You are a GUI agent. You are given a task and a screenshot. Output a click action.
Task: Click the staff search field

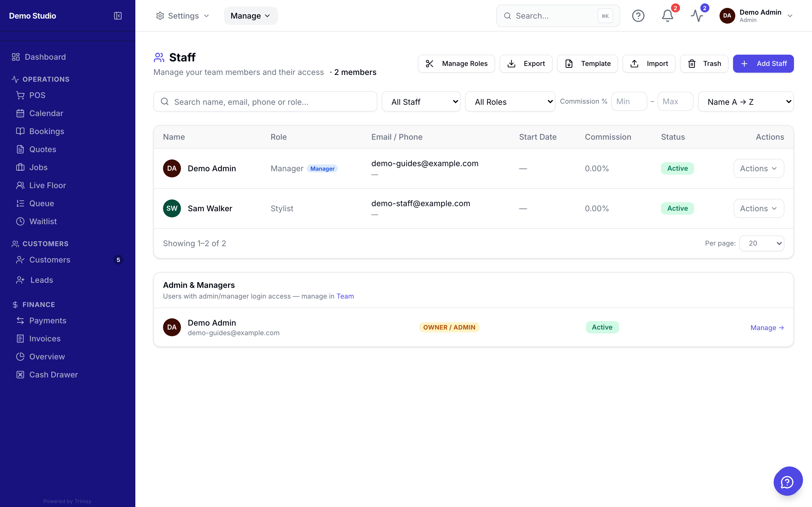pos(265,102)
